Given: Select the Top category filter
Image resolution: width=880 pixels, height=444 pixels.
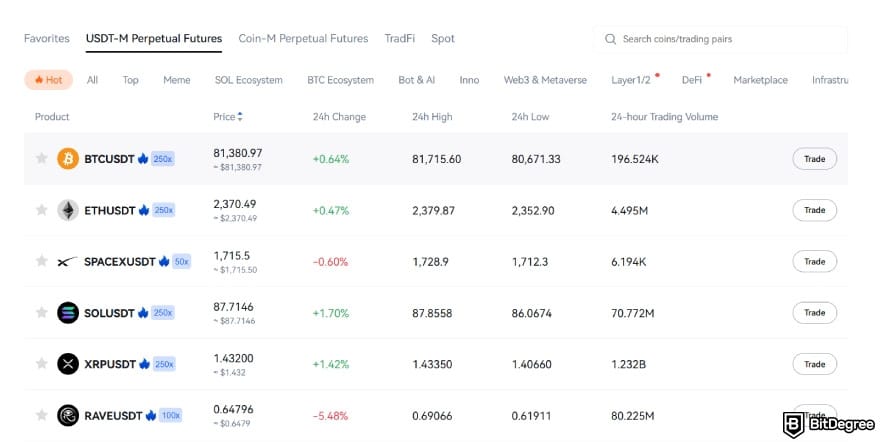Looking at the screenshot, I should point(130,80).
